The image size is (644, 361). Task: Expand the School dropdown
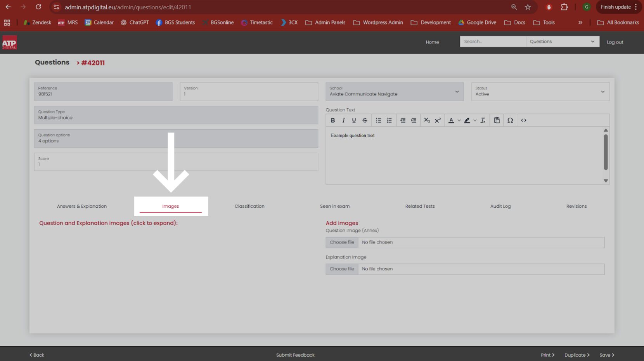pos(395,92)
